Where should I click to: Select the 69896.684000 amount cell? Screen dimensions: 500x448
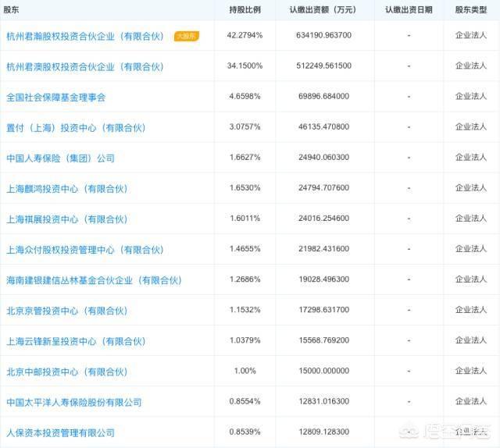tap(323, 96)
